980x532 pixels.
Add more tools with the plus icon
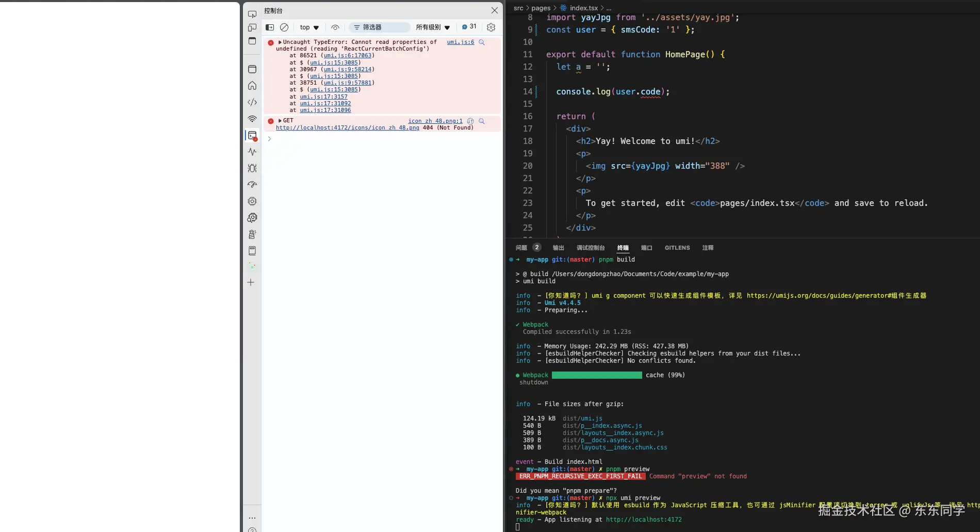[251, 282]
